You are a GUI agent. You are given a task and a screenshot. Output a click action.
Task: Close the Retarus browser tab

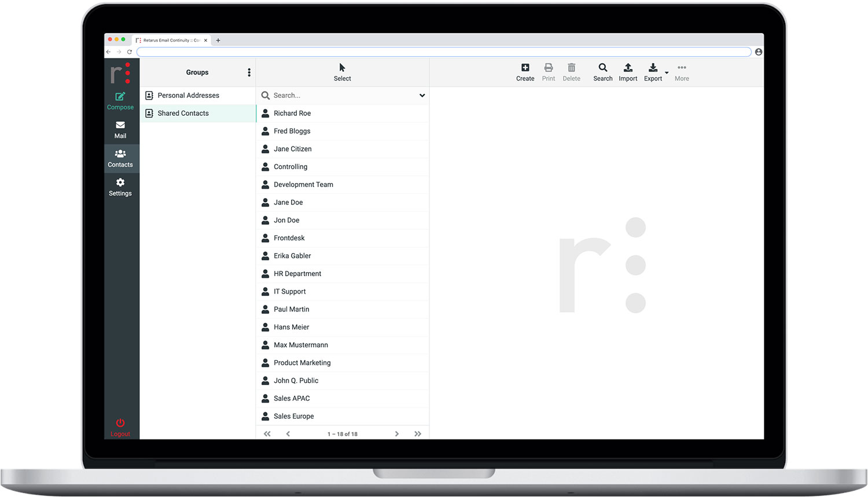(205, 41)
